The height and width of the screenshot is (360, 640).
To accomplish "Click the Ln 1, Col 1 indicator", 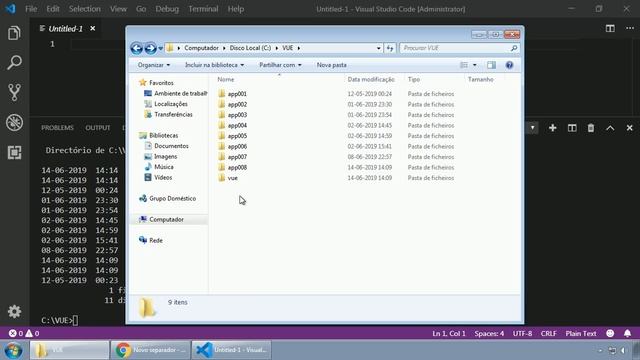I will point(449,333).
